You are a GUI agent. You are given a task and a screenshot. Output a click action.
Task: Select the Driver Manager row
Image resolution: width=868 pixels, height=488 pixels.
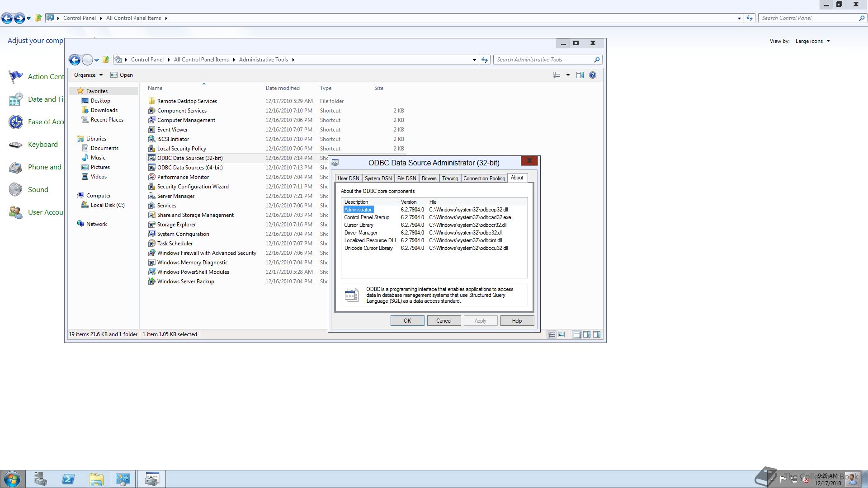pos(434,233)
